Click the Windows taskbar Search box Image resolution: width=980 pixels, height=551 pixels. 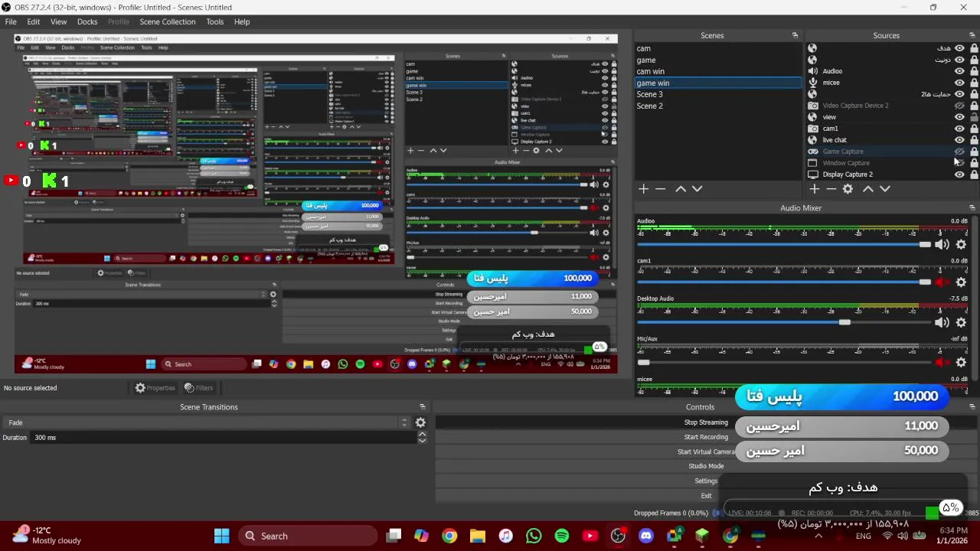click(x=309, y=536)
